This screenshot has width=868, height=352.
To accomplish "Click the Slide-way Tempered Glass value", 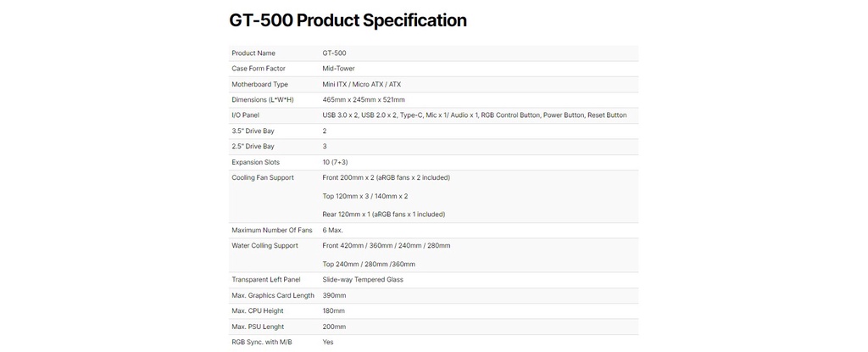I will coord(363,280).
